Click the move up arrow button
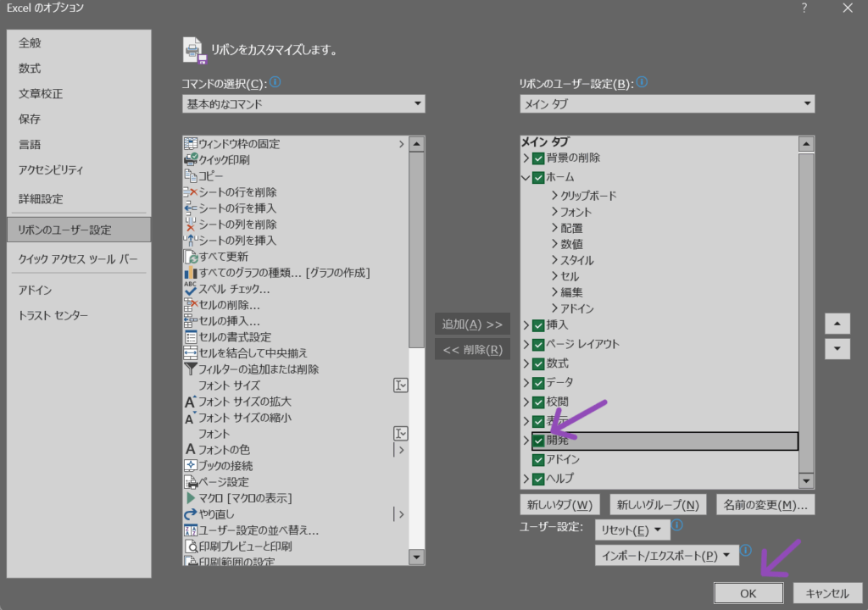Screen dimensions: 868x610 click(x=837, y=324)
